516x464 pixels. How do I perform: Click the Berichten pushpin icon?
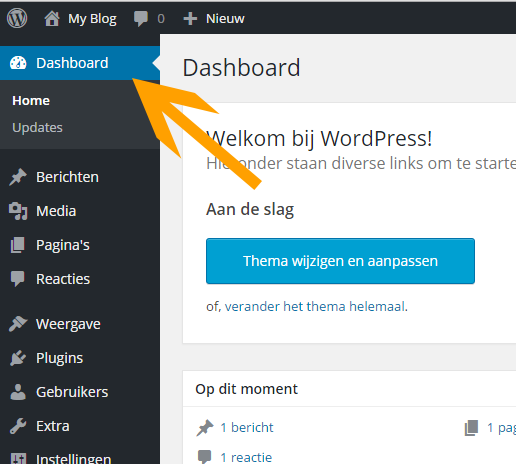click(18, 177)
